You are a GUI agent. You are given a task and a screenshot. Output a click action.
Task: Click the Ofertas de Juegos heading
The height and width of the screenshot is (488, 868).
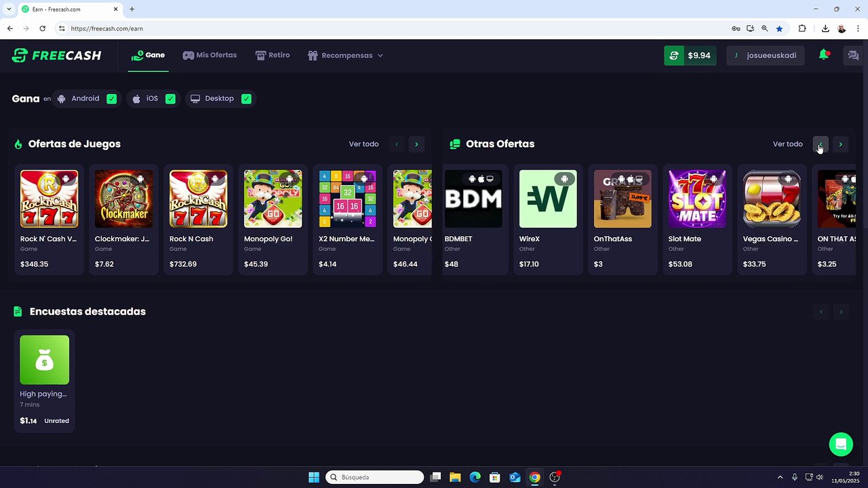point(75,144)
